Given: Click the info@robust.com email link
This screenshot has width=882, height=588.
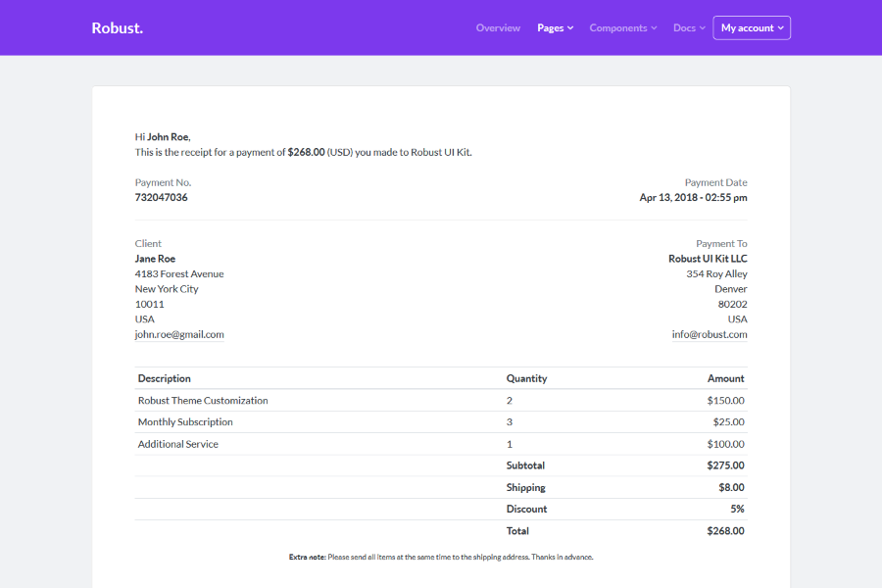Looking at the screenshot, I should (x=709, y=334).
